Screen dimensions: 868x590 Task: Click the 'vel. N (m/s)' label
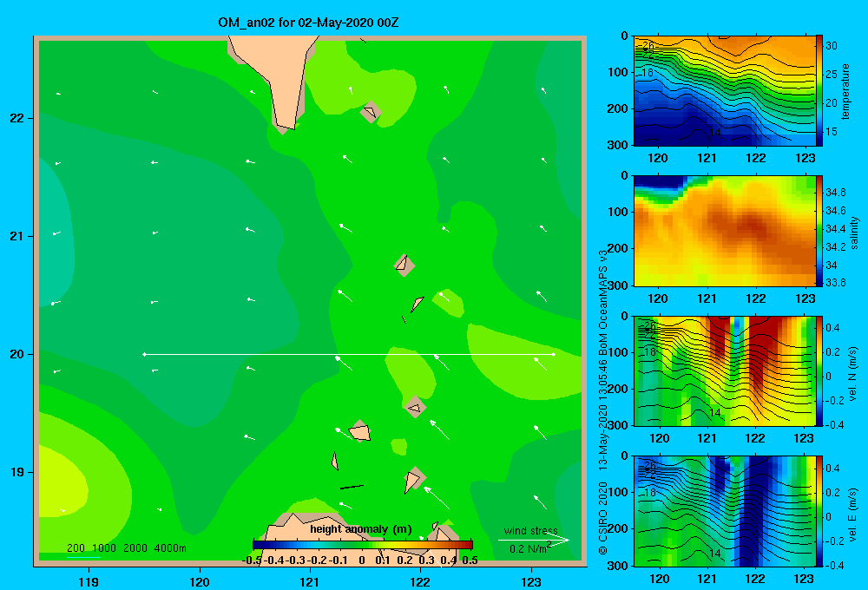(852, 374)
